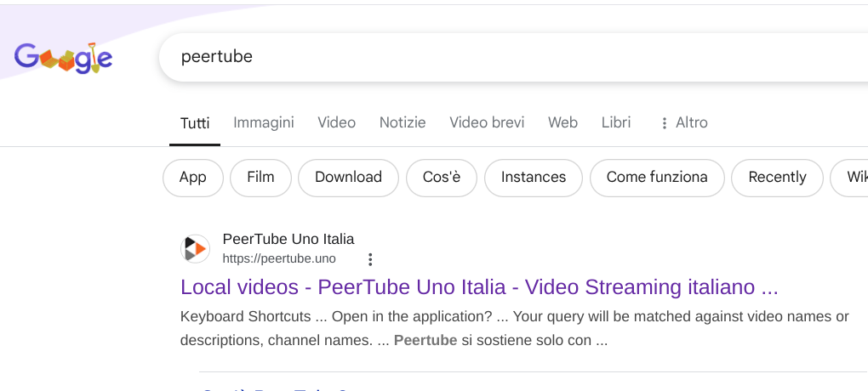Click the Instances chip
This screenshot has width=868, height=391.
pos(533,178)
